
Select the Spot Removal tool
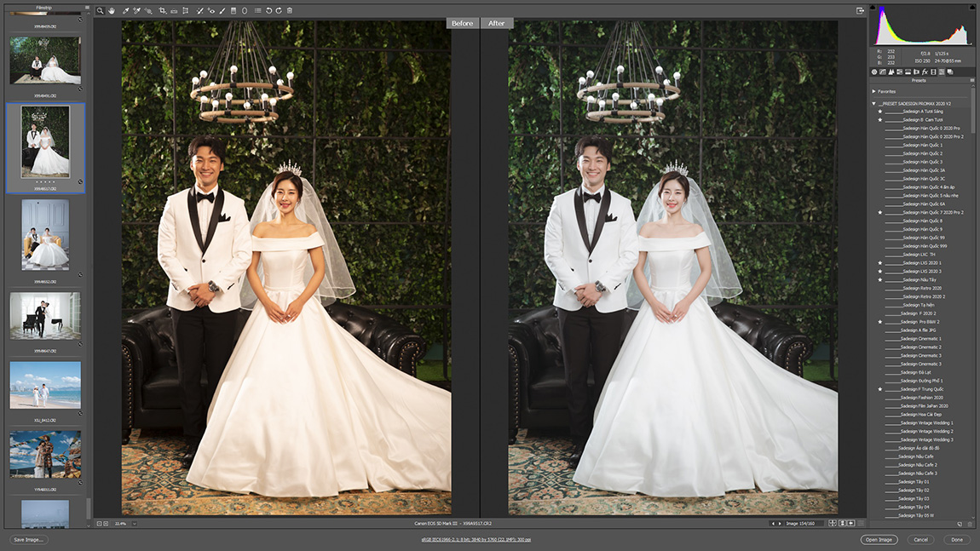pyautogui.click(x=199, y=10)
